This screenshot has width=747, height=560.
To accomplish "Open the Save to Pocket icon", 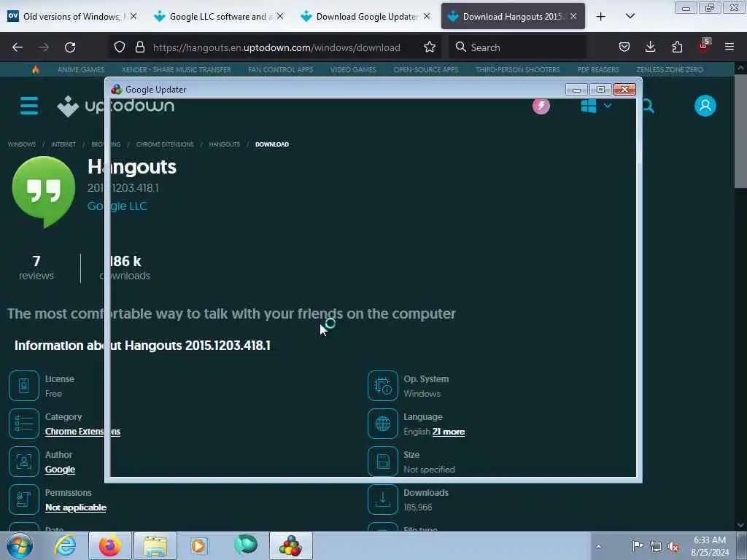I will pos(624,47).
